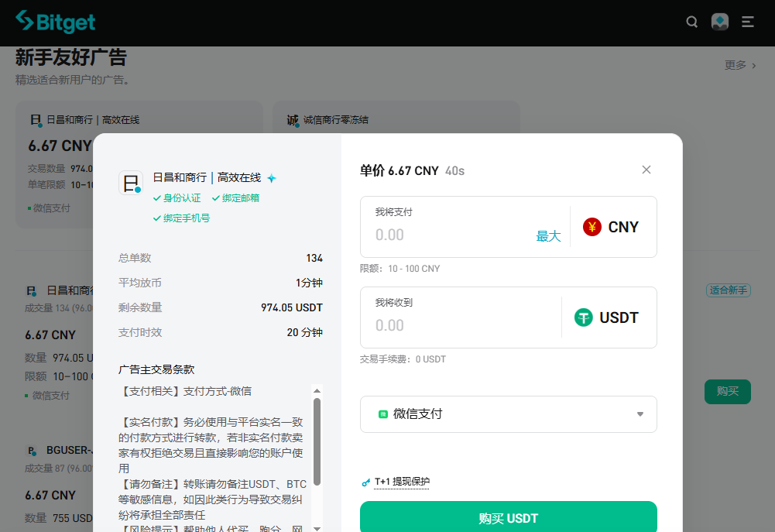Click the merchant avatar in the dialog
This screenshot has height=532, width=775.
pyautogui.click(x=131, y=183)
